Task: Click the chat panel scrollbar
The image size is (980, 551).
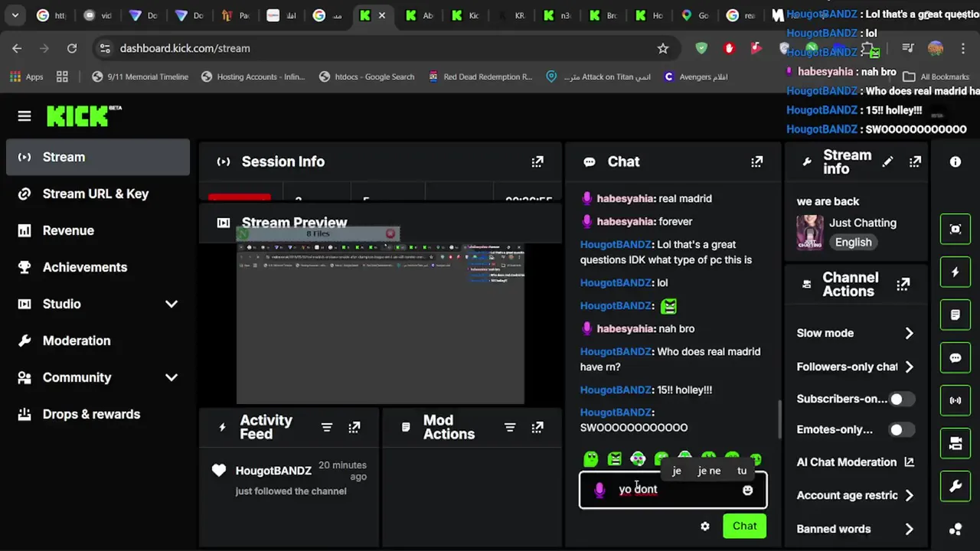Action: pos(780,419)
